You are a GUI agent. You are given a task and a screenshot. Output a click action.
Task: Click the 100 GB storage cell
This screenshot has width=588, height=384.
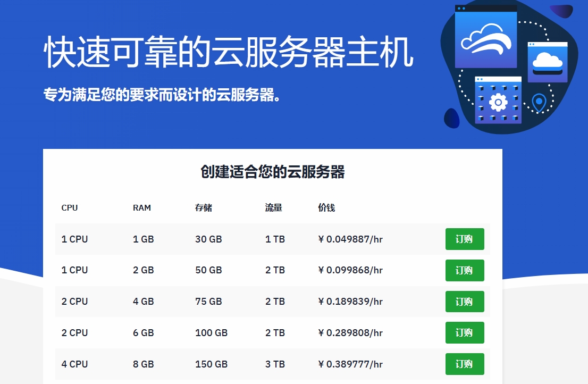coord(211,333)
